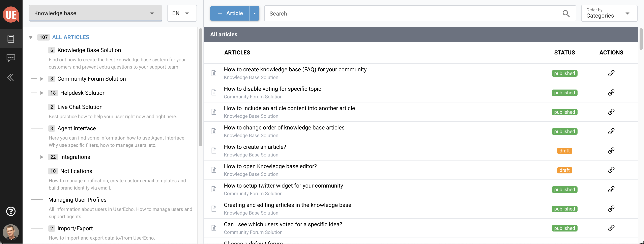This screenshot has height=244, width=644.
Task: Expand the Community Forum Solution category
Action: tap(42, 79)
